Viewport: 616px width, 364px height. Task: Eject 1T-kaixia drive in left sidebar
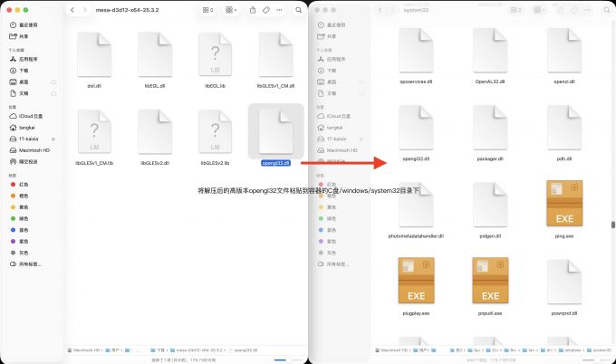(53, 139)
